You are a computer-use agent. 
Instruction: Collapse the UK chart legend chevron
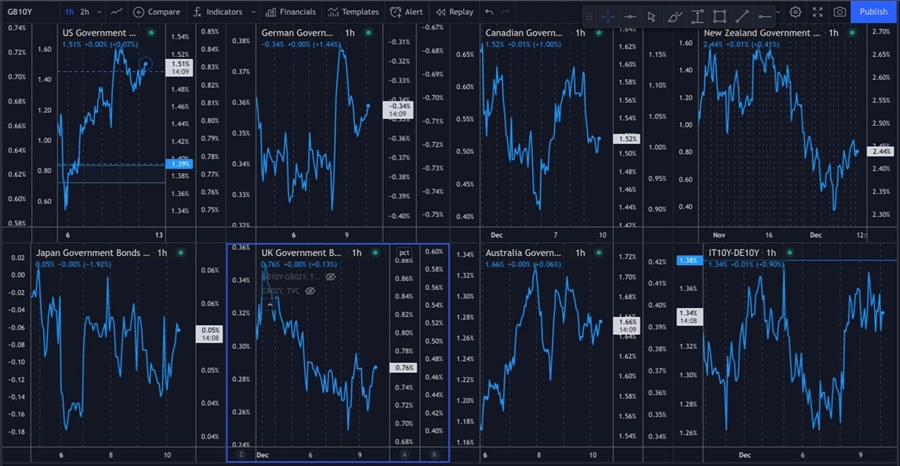click(x=270, y=303)
